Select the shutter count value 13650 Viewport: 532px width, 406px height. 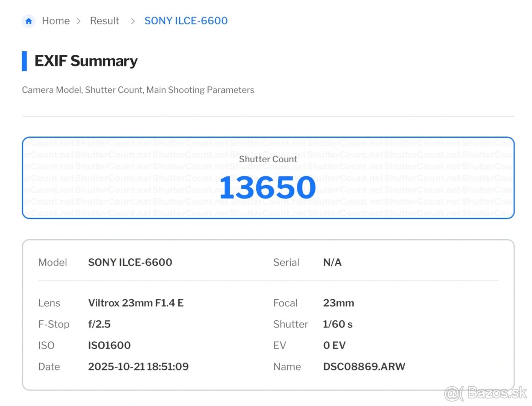(x=267, y=187)
